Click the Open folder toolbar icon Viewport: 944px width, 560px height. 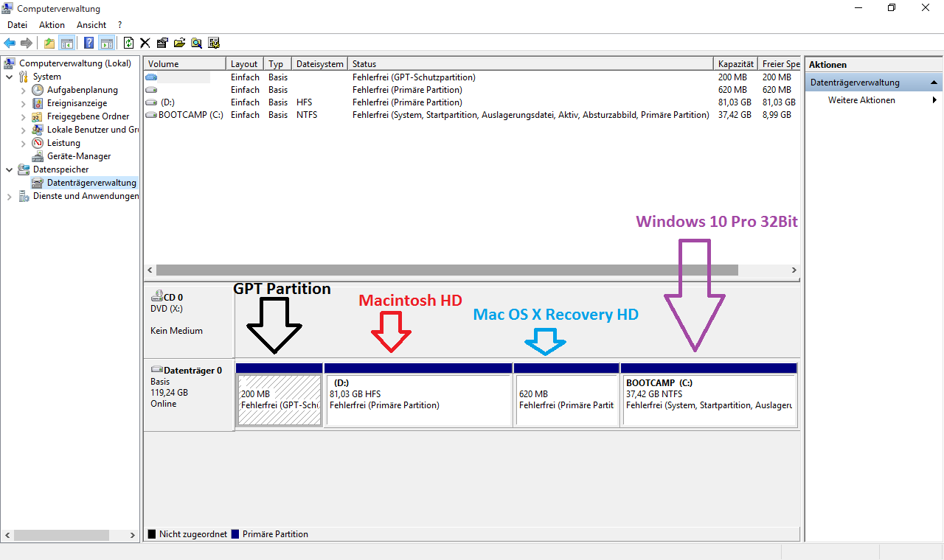179,43
